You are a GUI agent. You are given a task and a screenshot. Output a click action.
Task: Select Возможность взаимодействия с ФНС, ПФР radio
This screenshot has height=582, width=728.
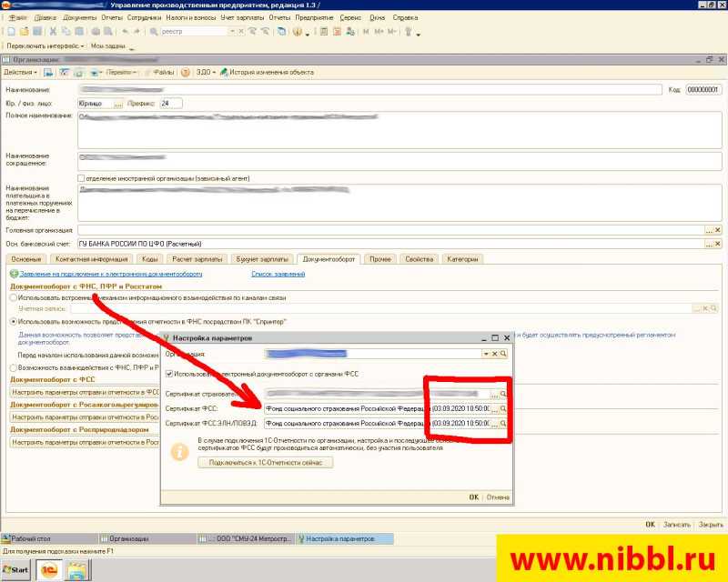pyautogui.click(x=14, y=367)
